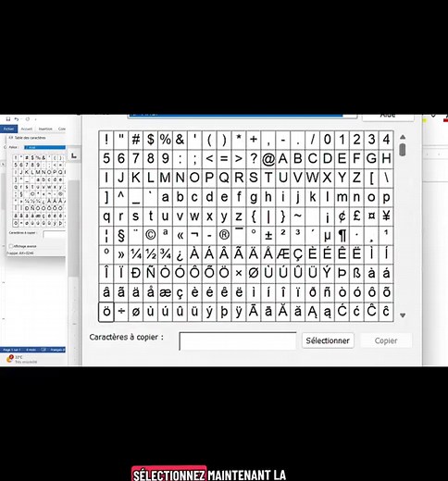
Task: Click the tab stop selector icon in Word
Action: pyautogui.click(x=74, y=155)
